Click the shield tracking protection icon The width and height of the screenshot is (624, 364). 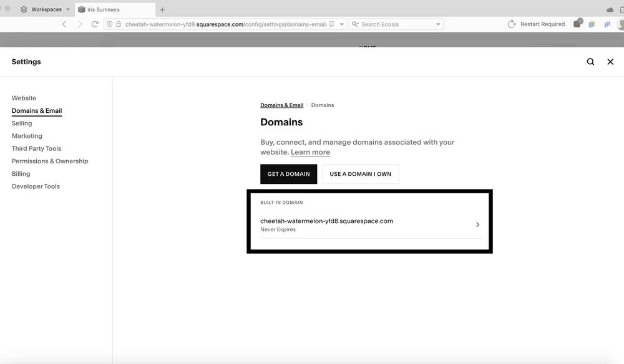coord(110,24)
